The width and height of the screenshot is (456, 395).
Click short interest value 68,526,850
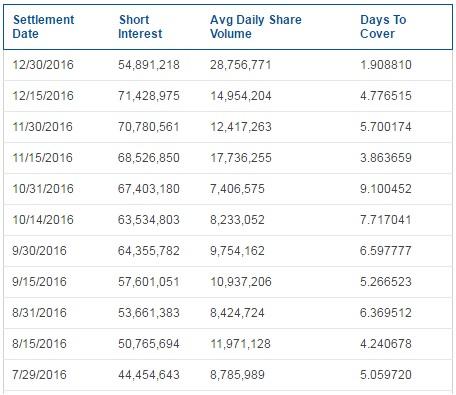click(149, 158)
